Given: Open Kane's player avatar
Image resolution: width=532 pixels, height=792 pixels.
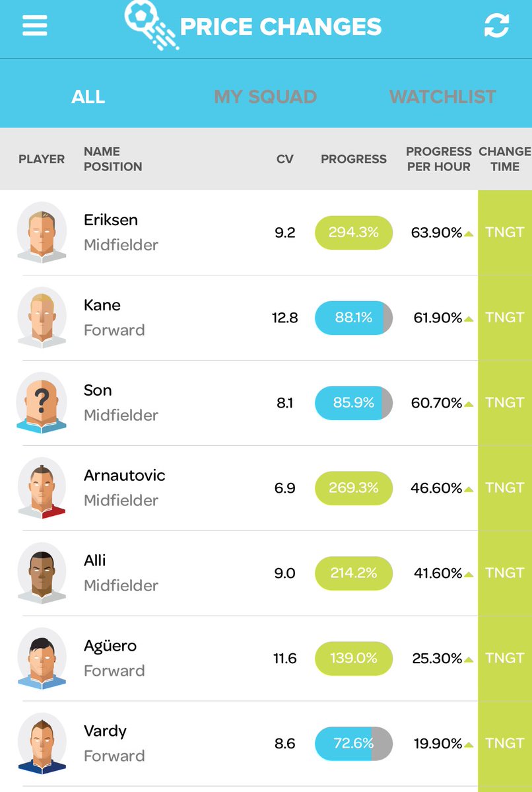Looking at the screenshot, I should 42,317.
